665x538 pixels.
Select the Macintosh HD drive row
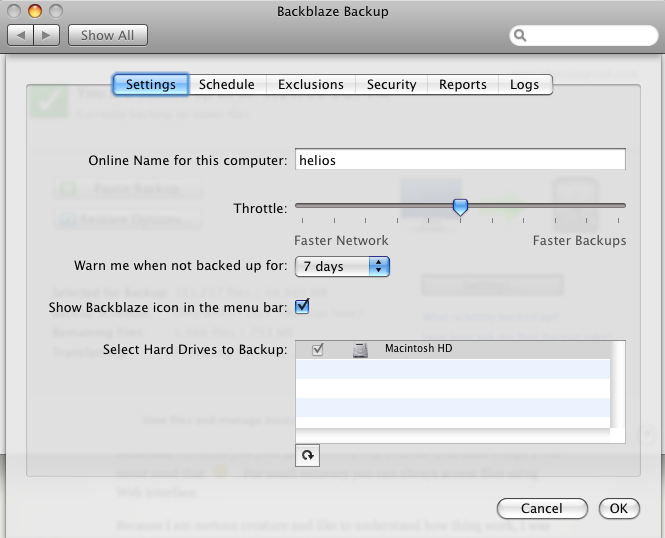click(453, 350)
